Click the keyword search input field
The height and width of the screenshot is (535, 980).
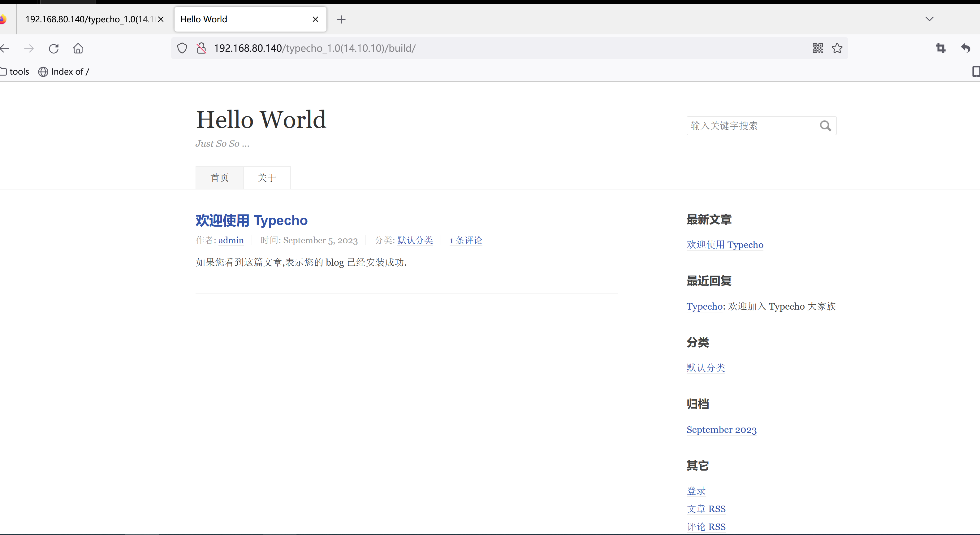tap(751, 126)
